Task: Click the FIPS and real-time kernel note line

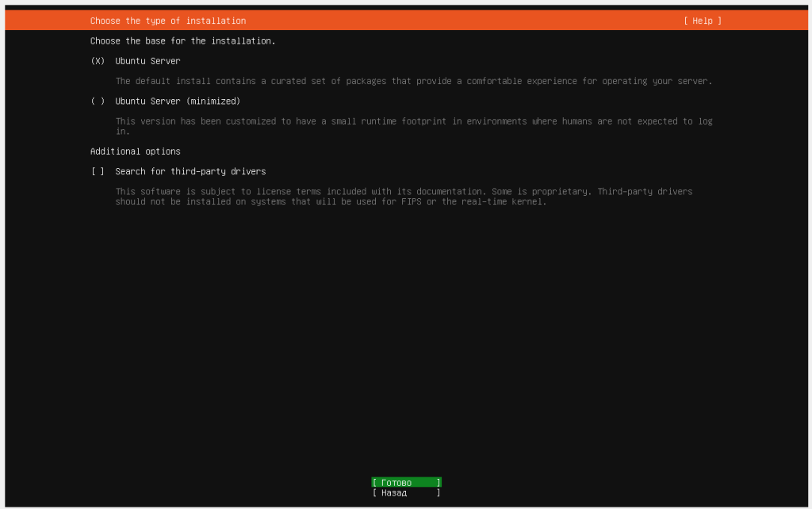Action: click(x=331, y=201)
